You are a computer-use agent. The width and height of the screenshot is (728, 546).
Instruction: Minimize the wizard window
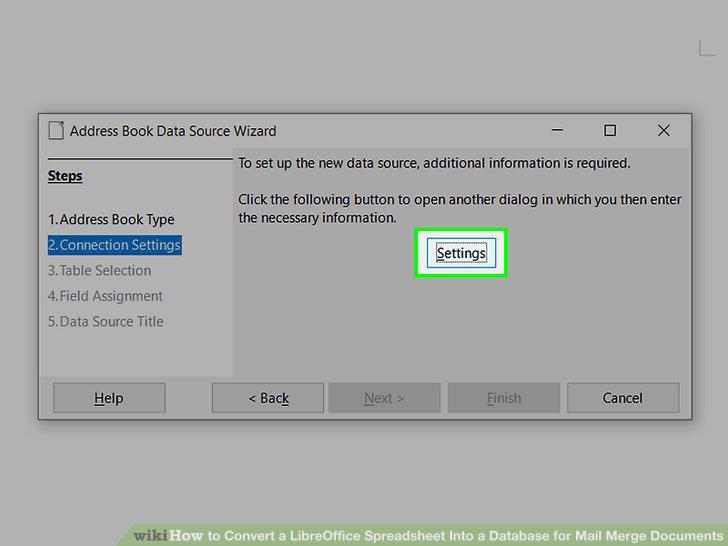coord(557,130)
